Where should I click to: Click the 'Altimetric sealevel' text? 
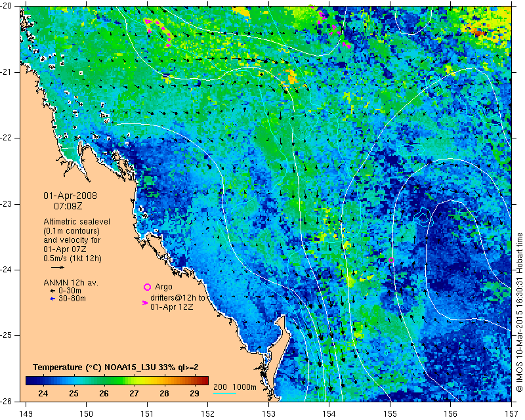[x=77, y=222]
